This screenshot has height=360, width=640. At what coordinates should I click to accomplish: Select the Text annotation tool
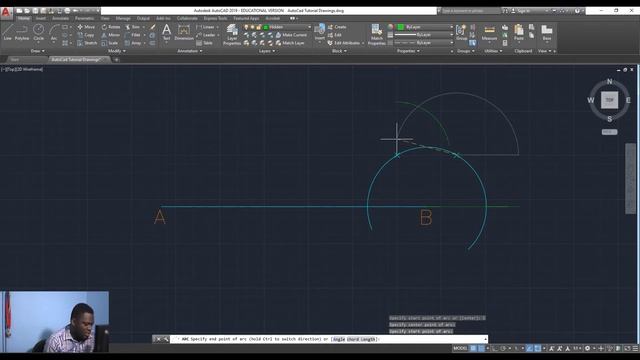[166, 32]
